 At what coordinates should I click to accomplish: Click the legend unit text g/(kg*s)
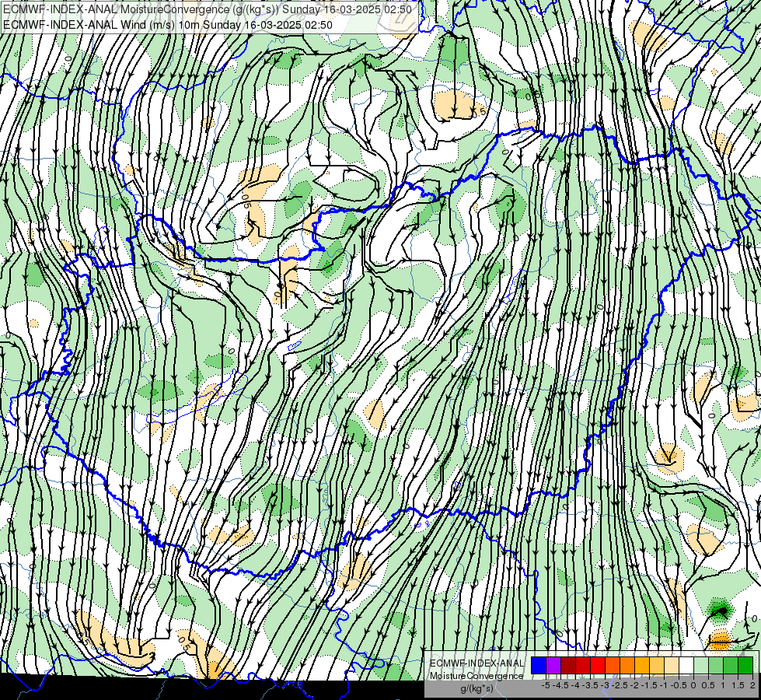click(476, 688)
